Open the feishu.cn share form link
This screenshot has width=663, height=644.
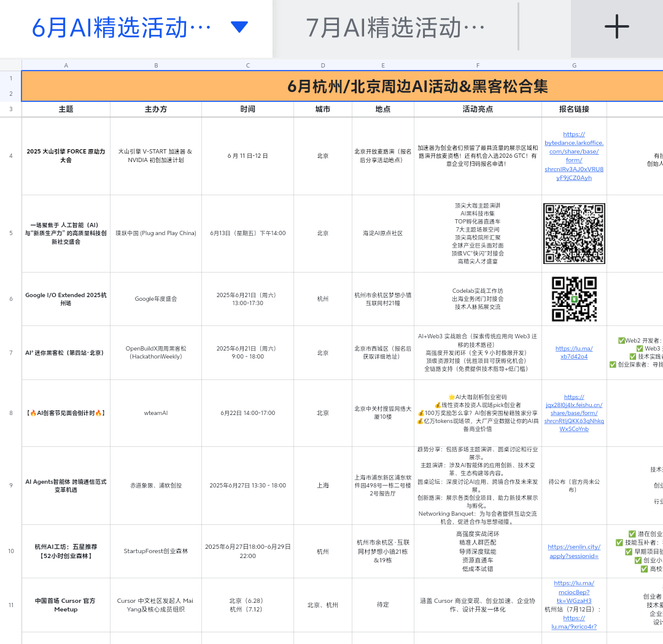coord(574,413)
